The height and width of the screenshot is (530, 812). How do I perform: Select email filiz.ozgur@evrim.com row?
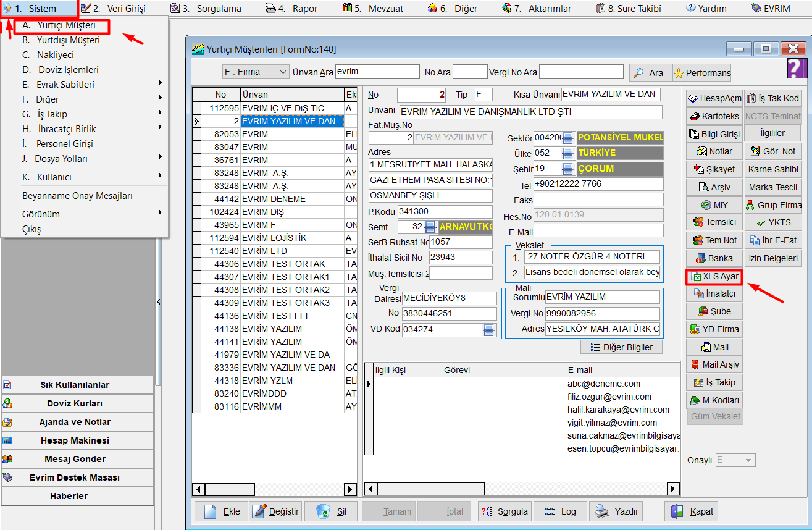[522, 397]
